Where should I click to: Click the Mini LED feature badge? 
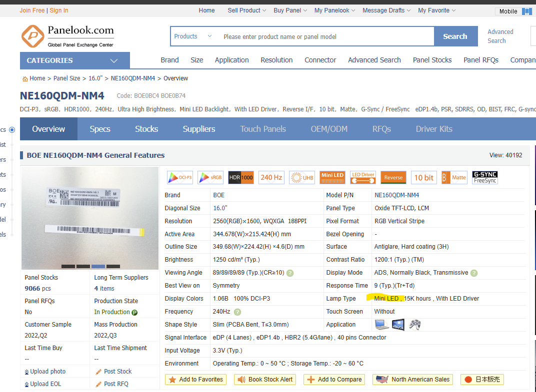(332, 178)
